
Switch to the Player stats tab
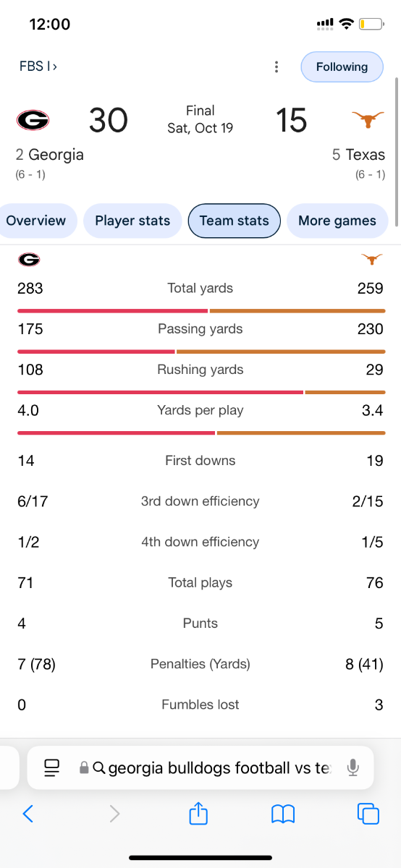tap(132, 221)
